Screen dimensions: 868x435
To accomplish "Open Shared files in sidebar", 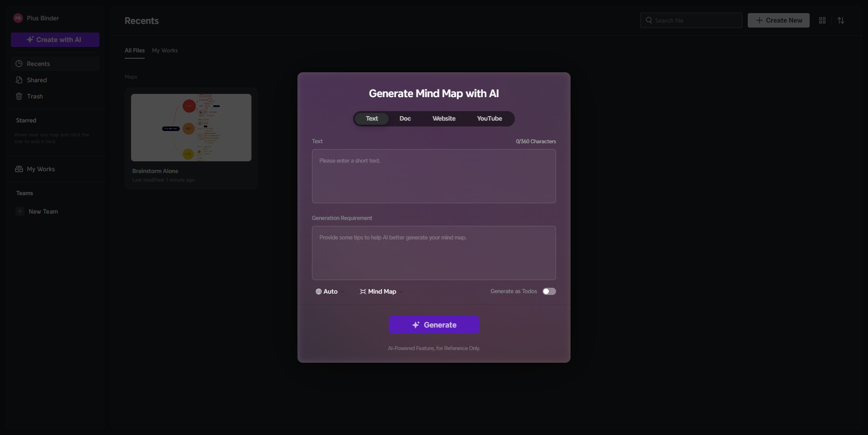I will point(37,80).
